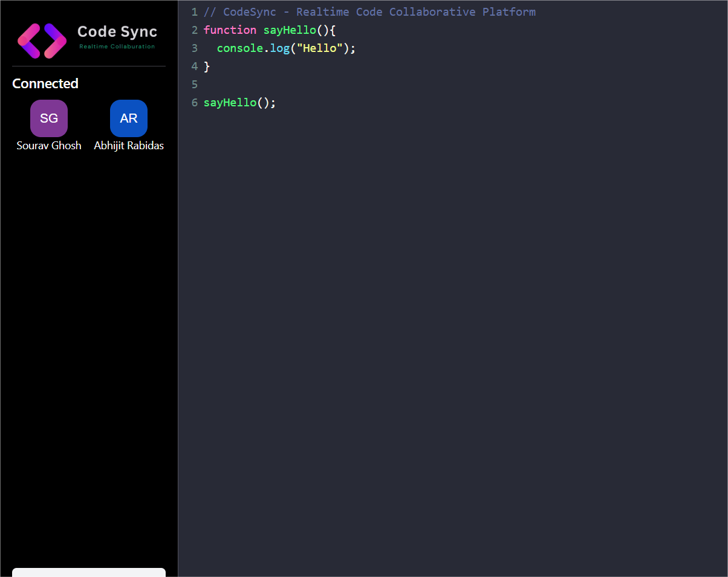Click the "Hello" string literal
The width and height of the screenshot is (728, 577).
[319, 48]
